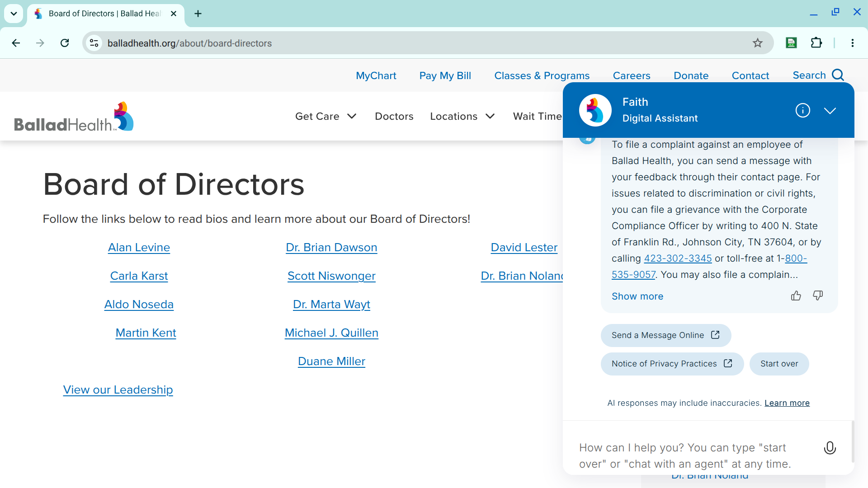Call phone link 423-302-3345
868x488 pixels.
(678, 258)
